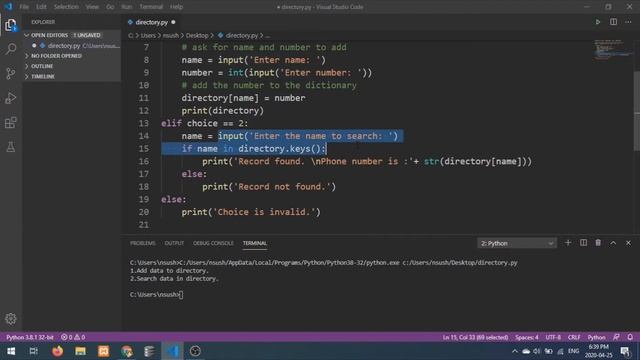Open the Edit menu
Screen dimensions: 640x360
coord(41,7)
